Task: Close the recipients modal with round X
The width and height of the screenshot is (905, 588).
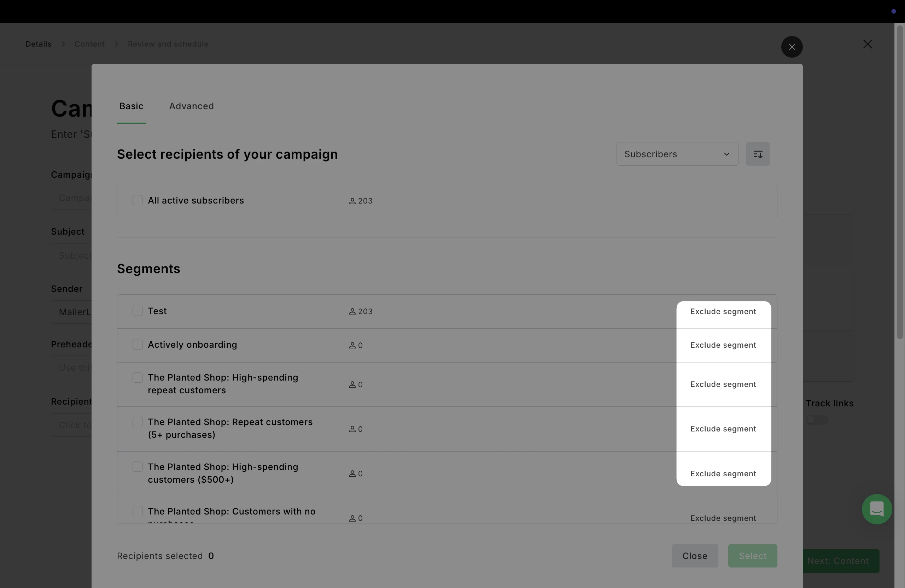Action: (x=792, y=47)
